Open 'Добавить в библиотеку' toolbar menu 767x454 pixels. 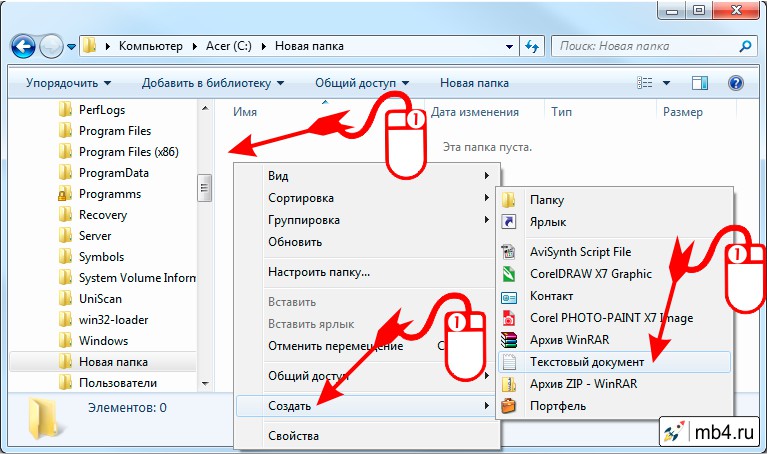coord(213,83)
